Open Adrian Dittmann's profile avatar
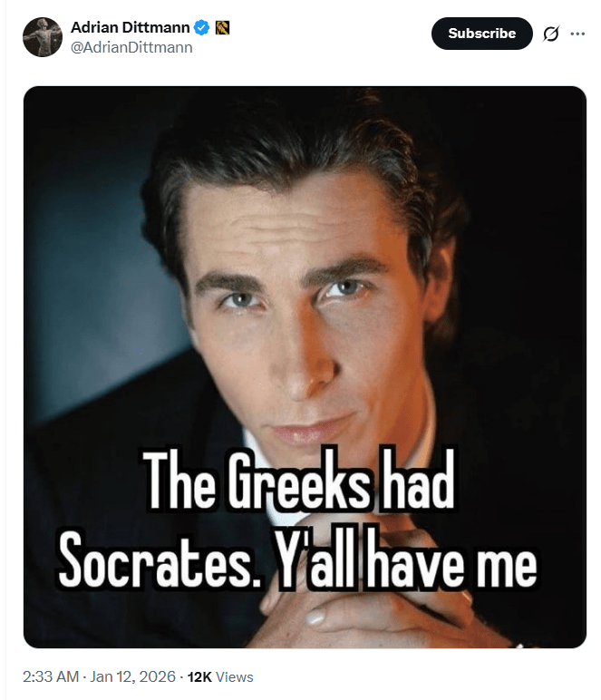This screenshot has height=700, width=601. coord(43,37)
